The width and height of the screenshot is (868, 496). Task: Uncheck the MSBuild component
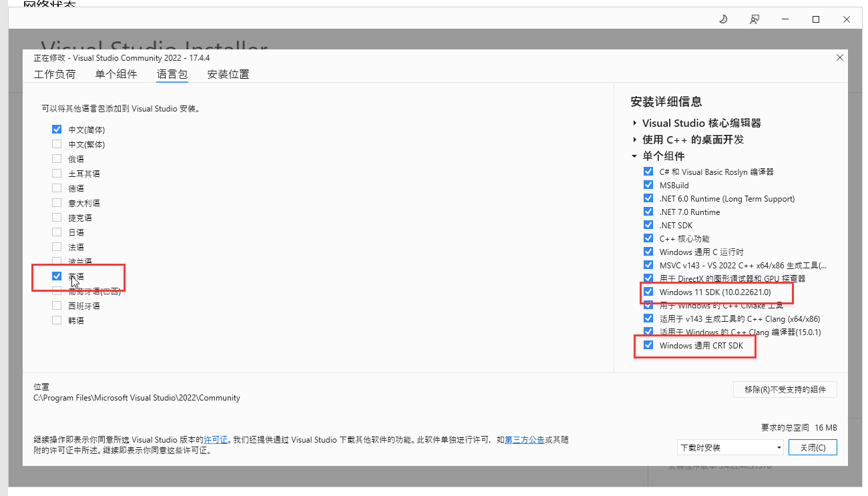pos(648,185)
